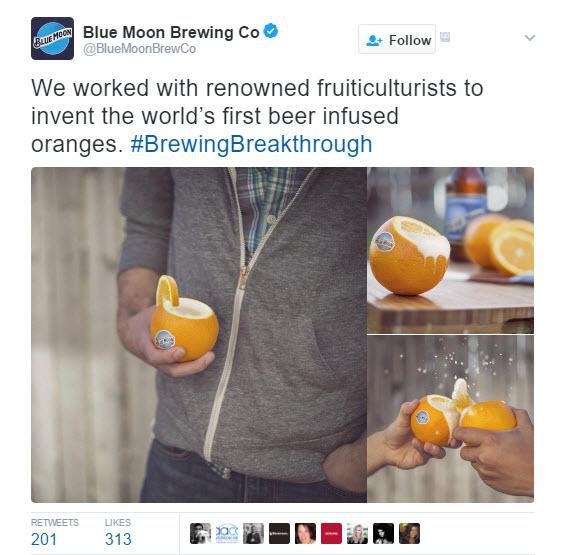This screenshot has width=565, height=555.
Task: Follow Blue Moon Brewing Co
Action: pos(397,39)
